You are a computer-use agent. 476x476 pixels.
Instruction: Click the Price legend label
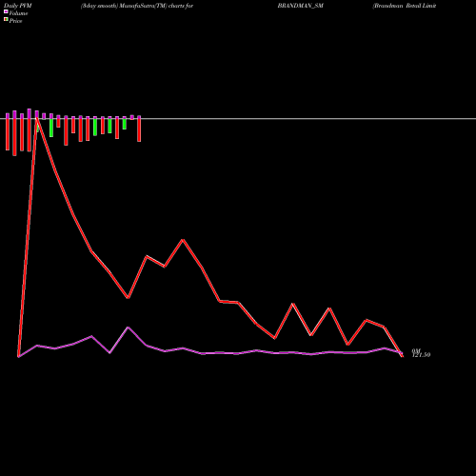point(15,21)
